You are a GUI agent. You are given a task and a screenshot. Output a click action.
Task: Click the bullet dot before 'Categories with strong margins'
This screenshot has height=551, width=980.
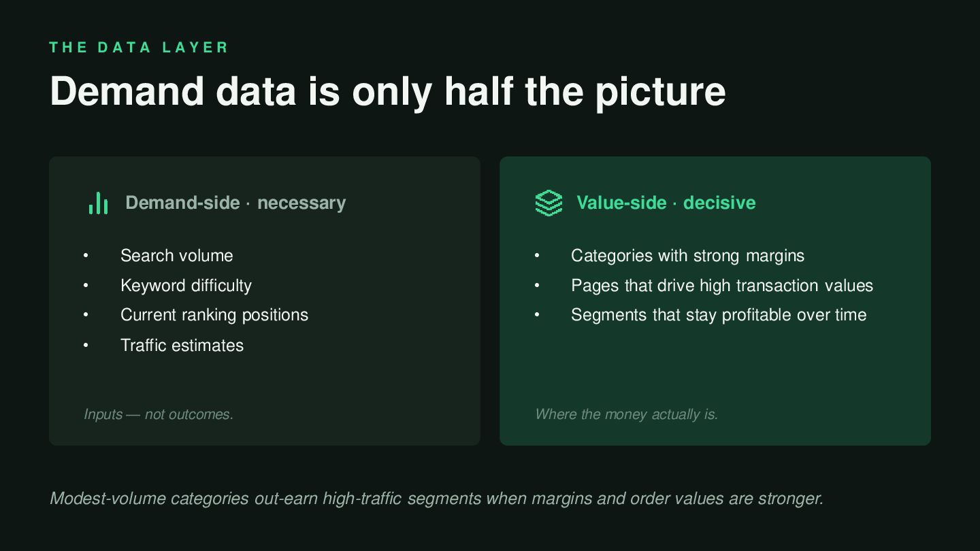537,256
